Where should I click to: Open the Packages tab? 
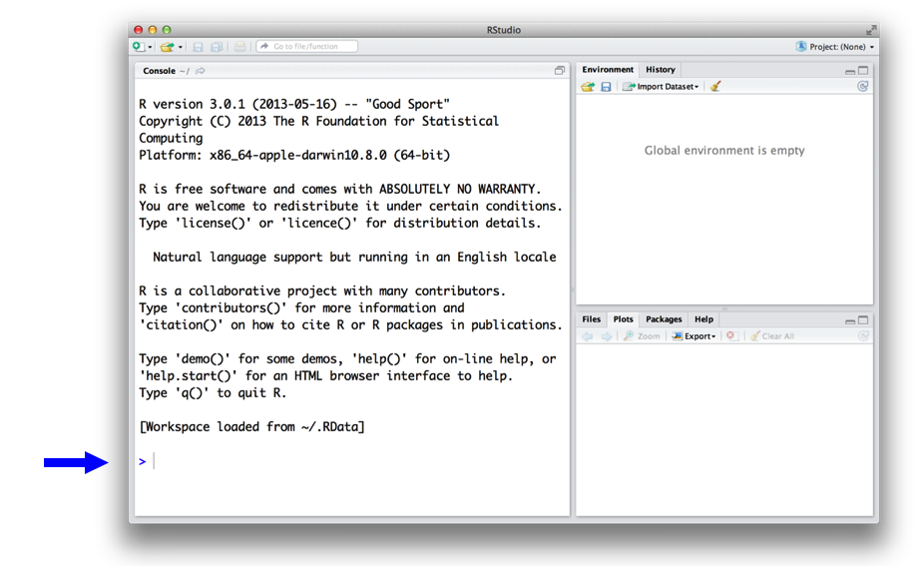(x=664, y=319)
